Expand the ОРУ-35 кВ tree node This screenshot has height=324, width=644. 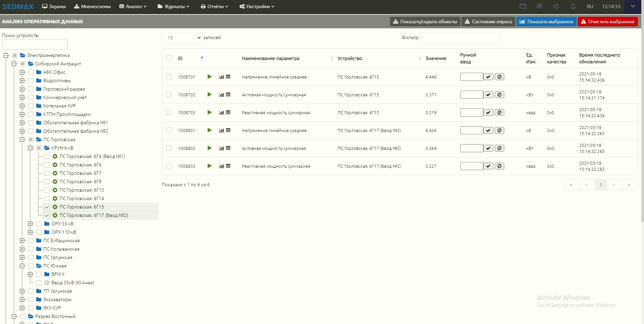[30, 224]
